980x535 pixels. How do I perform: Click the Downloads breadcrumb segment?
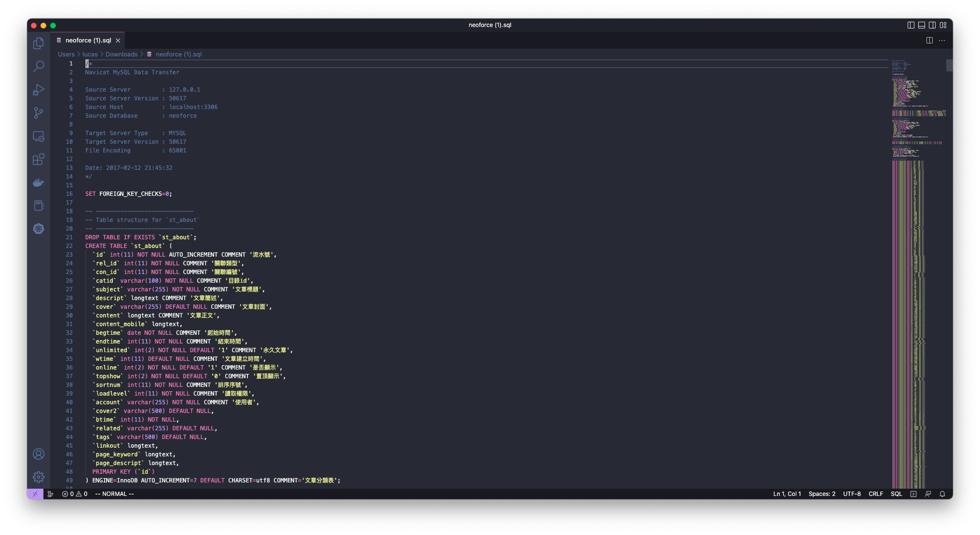(x=122, y=55)
